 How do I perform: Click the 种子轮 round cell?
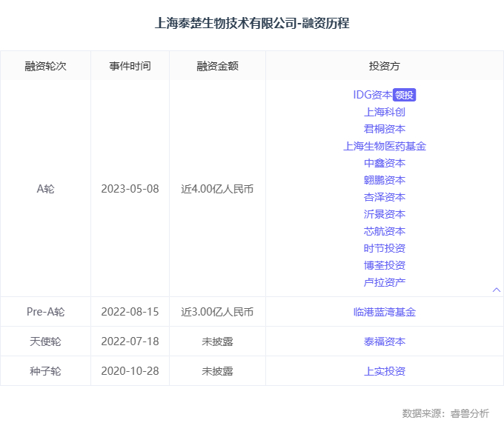point(46,371)
